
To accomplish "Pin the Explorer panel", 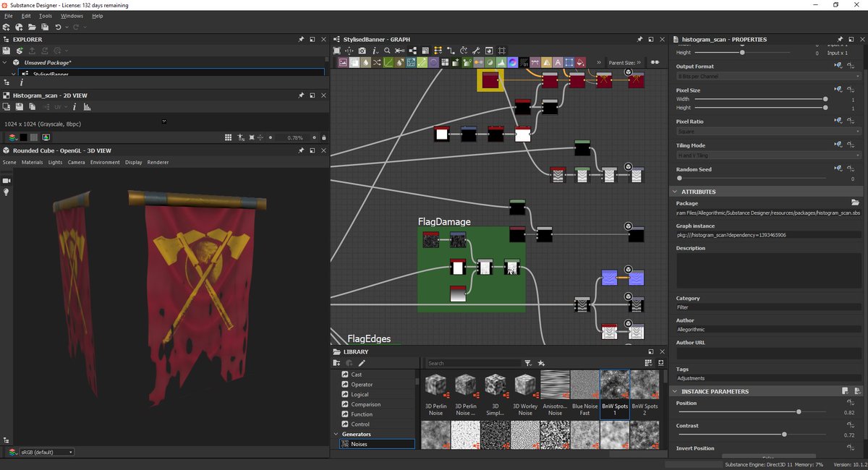I will [301, 39].
